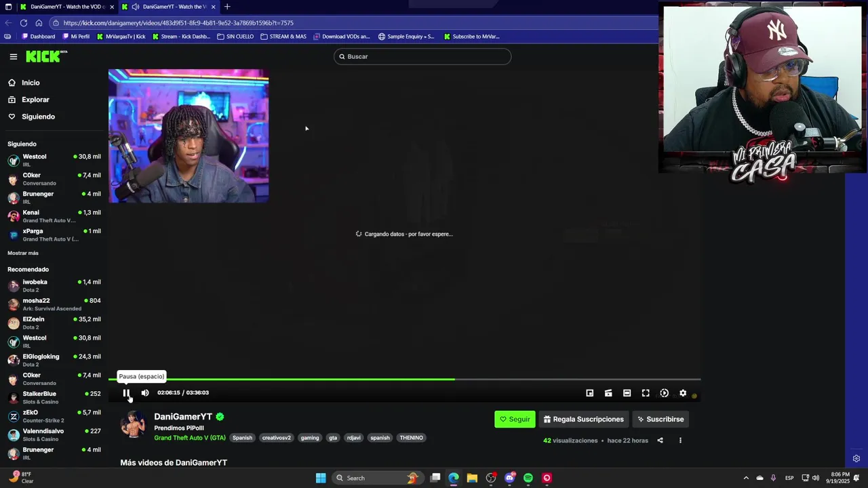Select the gta tag
This screenshot has width=868, height=488.
pyautogui.click(x=333, y=438)
